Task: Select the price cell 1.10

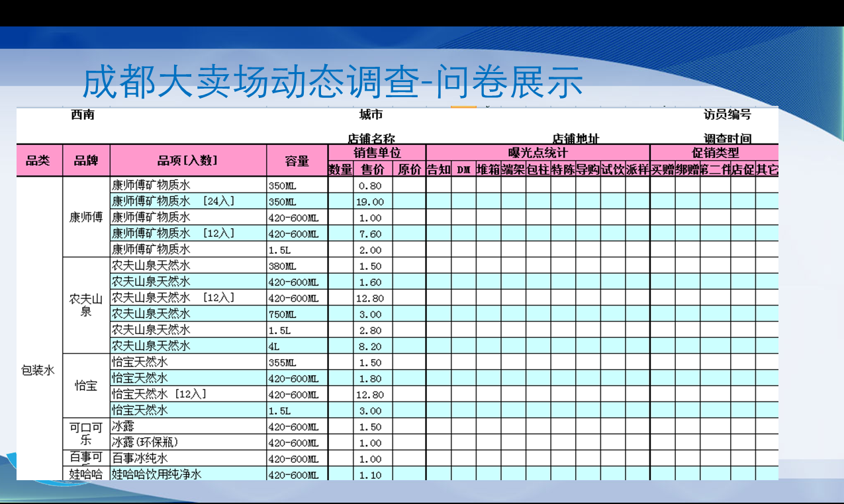Action: pyautogui.click(x=372, y=474)
